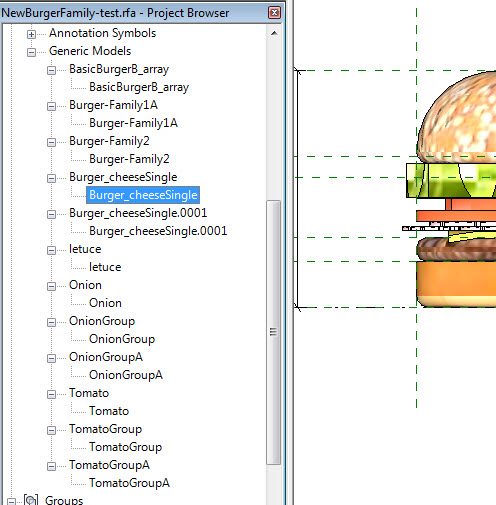496x505 pixels.
Task: Collapse the Burger_cheeseSingle.0001 family node
Action: 51,214
